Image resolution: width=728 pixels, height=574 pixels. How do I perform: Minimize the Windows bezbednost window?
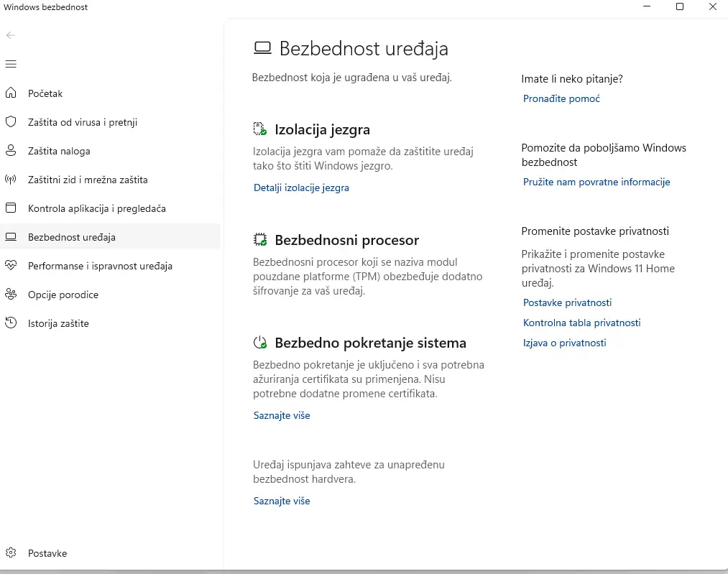point(647,6)
